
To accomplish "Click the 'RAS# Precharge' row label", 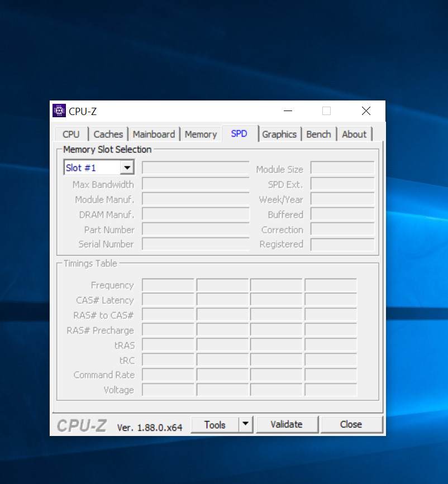I will 101,330.
